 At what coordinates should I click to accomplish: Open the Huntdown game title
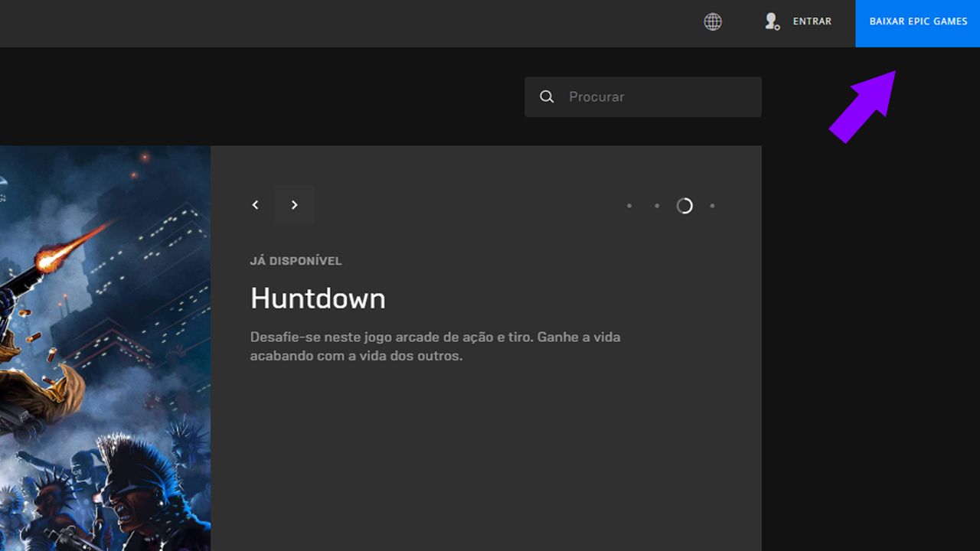pos(318,298)
